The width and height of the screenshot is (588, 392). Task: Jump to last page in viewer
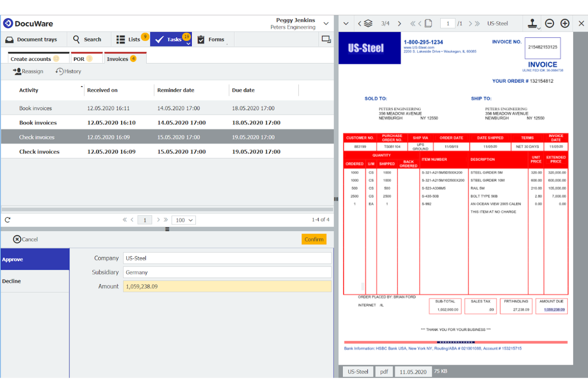click(x=477, y=23)
